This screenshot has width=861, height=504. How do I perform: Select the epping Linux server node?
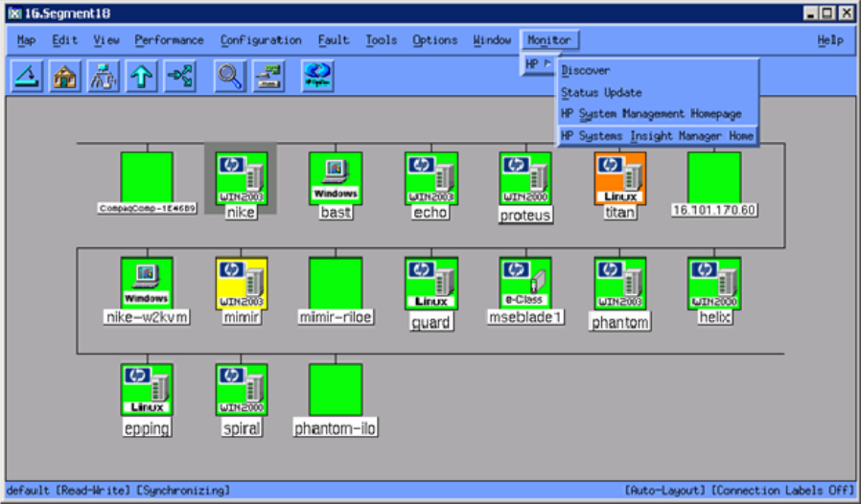point(147,389)
